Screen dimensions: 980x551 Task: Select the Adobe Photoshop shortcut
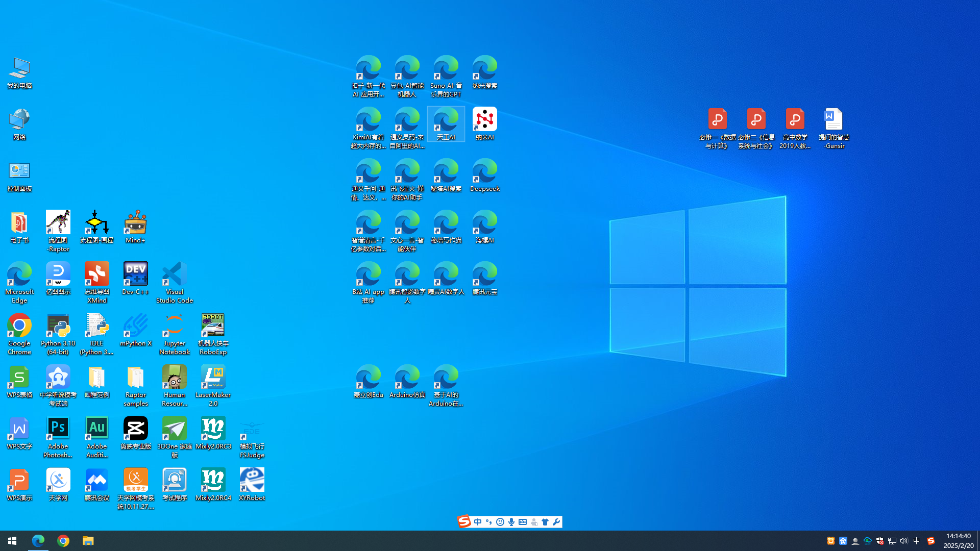click(x=58, y=438)
